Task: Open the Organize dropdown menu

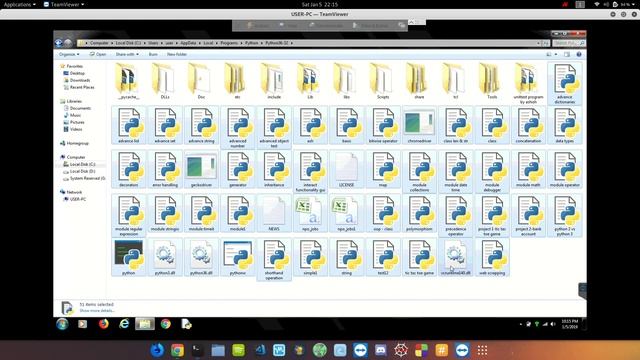Action: point(69,54)
